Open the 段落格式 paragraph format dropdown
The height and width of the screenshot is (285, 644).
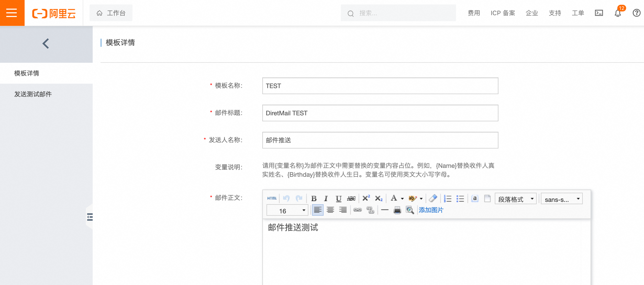click(x=515, y=199)
